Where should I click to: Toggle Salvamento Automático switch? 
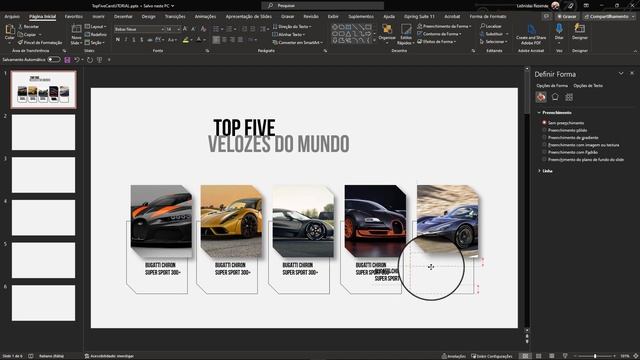(54, 60)
